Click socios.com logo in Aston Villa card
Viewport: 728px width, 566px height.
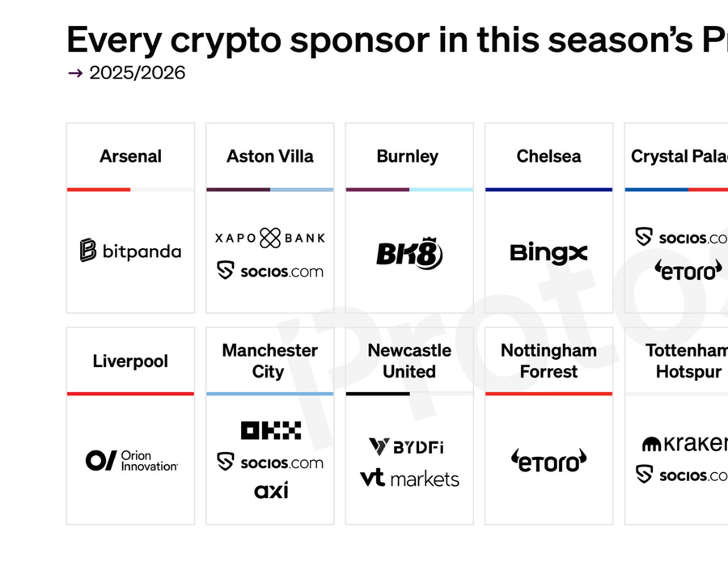click(x=270, y=271)
